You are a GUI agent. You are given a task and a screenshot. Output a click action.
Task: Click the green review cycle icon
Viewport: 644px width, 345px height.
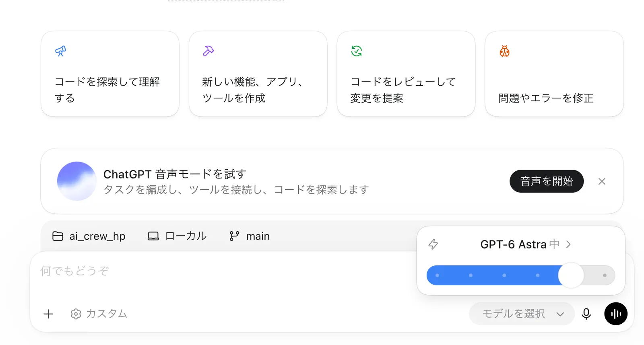tap(357, 51)
